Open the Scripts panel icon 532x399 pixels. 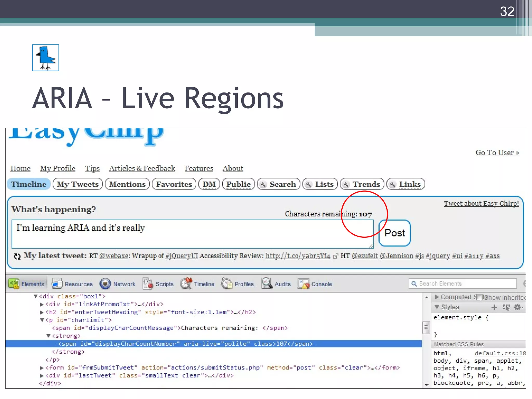[148, 283]
